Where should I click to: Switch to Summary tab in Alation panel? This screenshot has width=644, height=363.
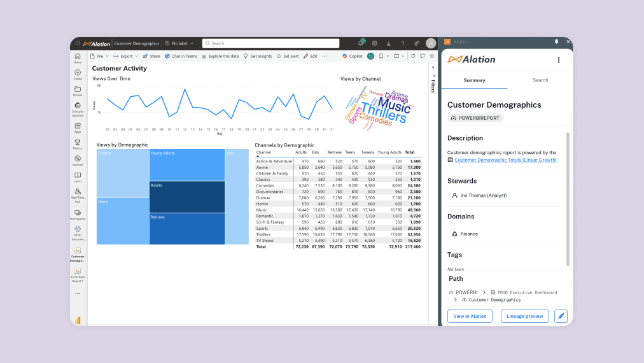tap(474, 80)
